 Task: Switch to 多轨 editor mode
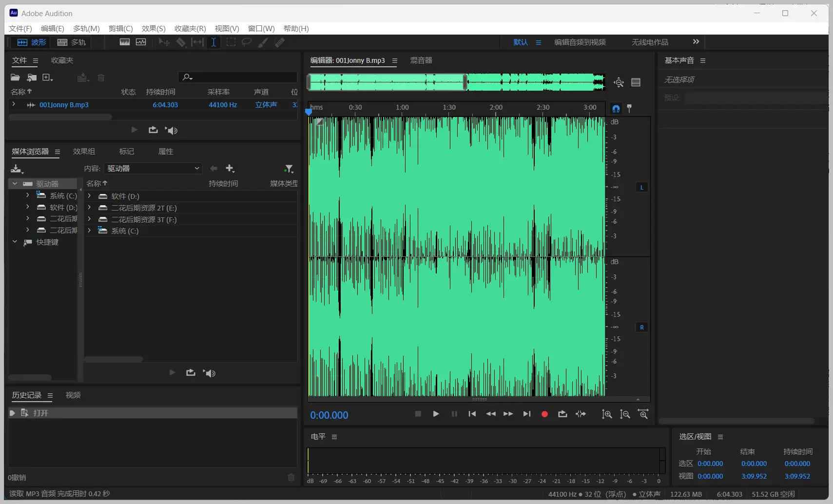(x=70, y=42)
